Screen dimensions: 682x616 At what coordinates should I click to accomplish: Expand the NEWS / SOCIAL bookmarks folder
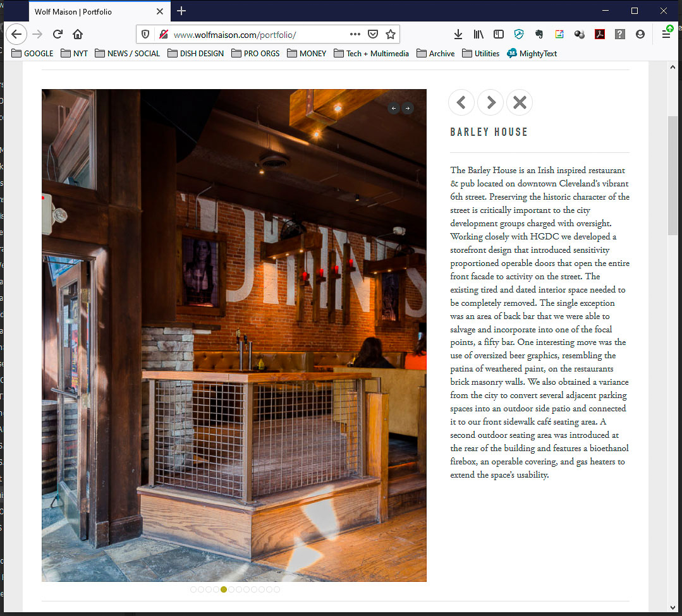pos(127,54)
